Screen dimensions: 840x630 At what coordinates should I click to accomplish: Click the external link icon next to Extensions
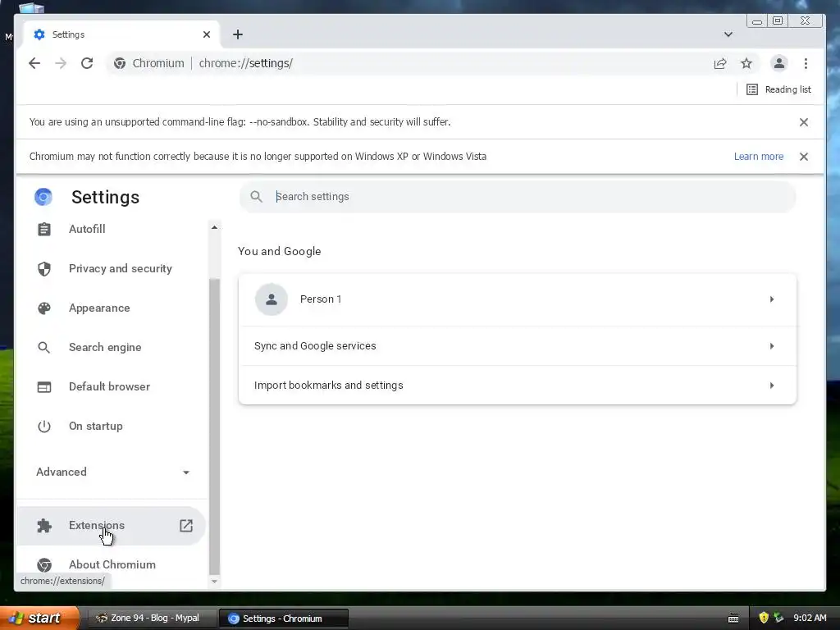pos(186,526)
